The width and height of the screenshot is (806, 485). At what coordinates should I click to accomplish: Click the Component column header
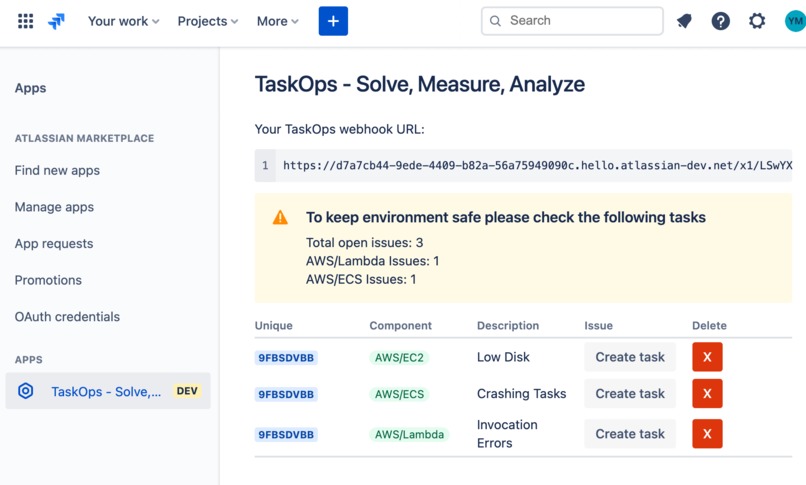click(x=400, y=325)
